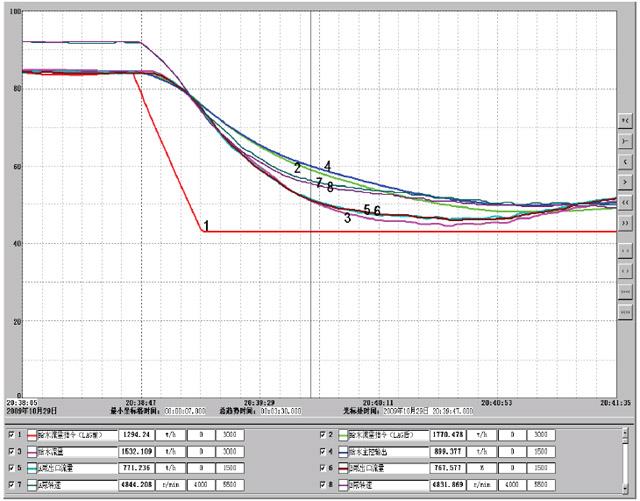Select the curve 3 name label in legend
The width and height of the screenshot is (640, 501).
tap(70, 451)
